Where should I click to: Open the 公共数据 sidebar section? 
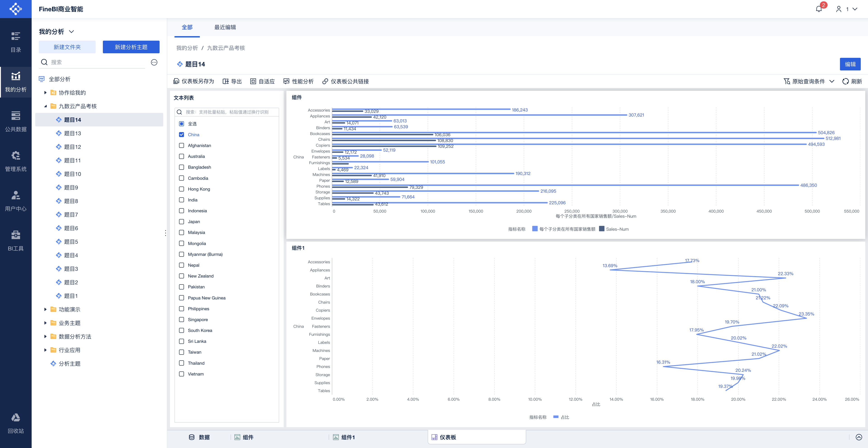point(16,122)
